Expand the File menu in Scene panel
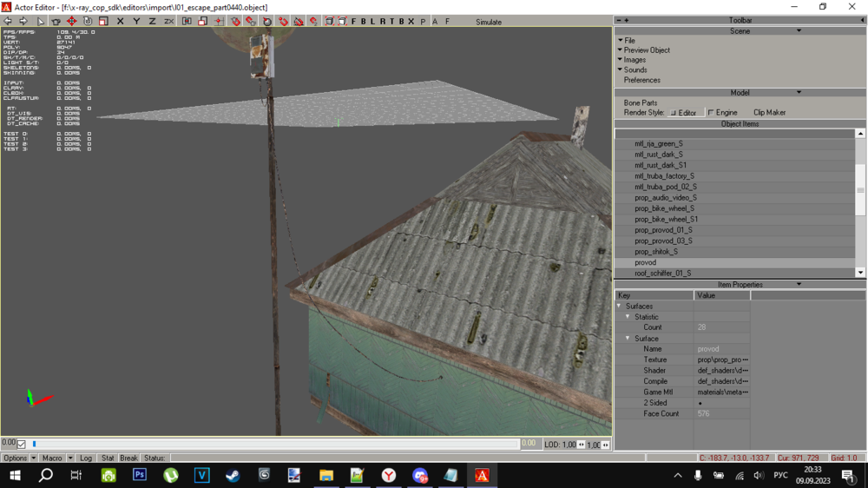This screenshot has height=488, width=868. pyautogui.click(x=629, y=41)
